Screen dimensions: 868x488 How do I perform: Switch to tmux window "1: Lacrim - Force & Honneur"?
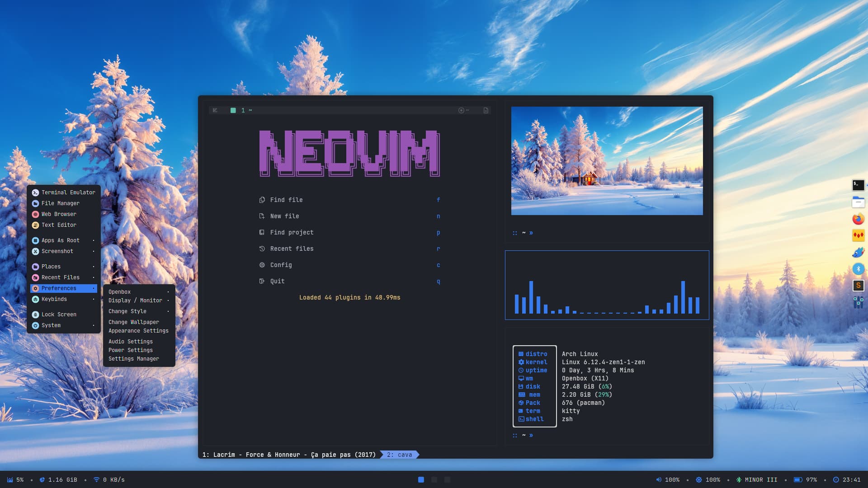click(289, 455)
